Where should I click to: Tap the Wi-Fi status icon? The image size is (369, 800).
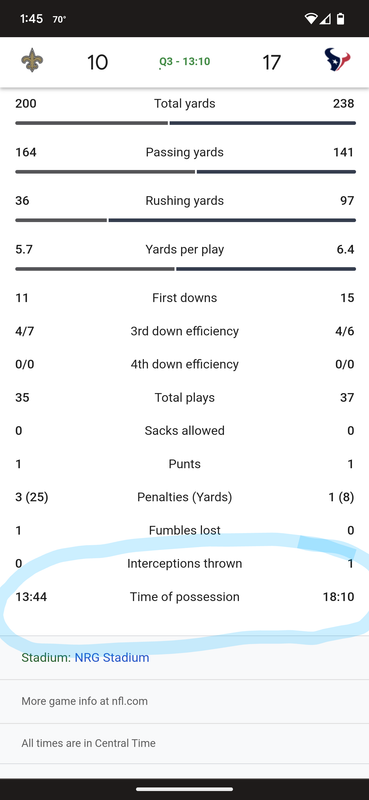[x=310, y=19]
